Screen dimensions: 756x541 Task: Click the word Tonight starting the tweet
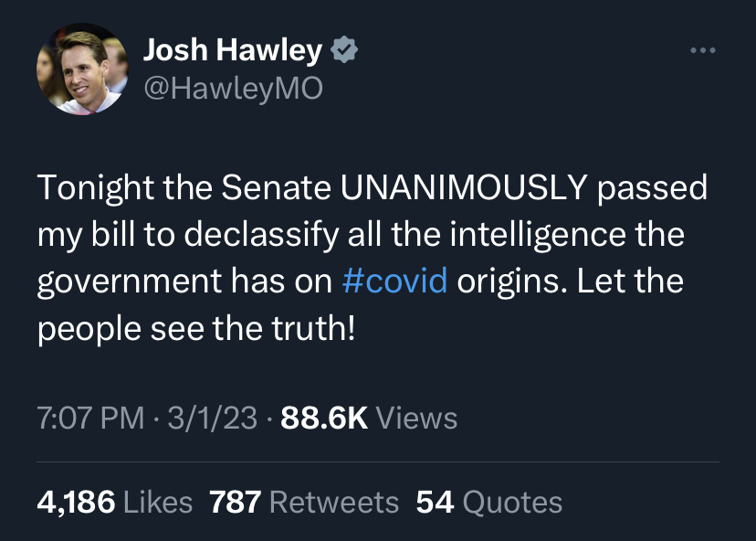click(x=95, y=187)
